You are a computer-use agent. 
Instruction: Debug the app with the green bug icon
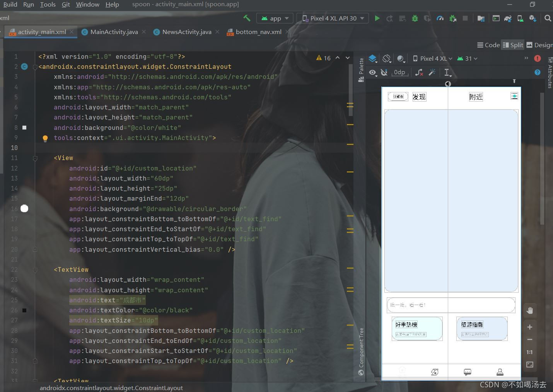[415, 18]
